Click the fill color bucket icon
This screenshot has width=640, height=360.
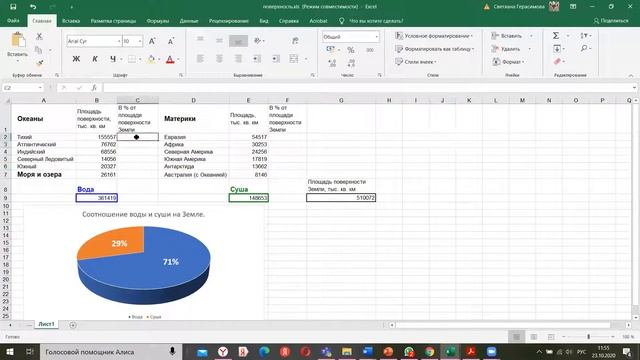[151, 59]
